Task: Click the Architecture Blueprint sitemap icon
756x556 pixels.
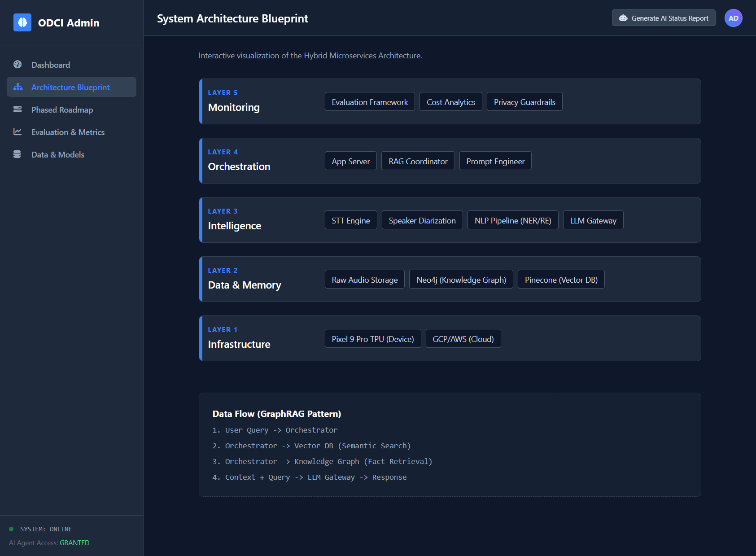Action: (18, 87)
